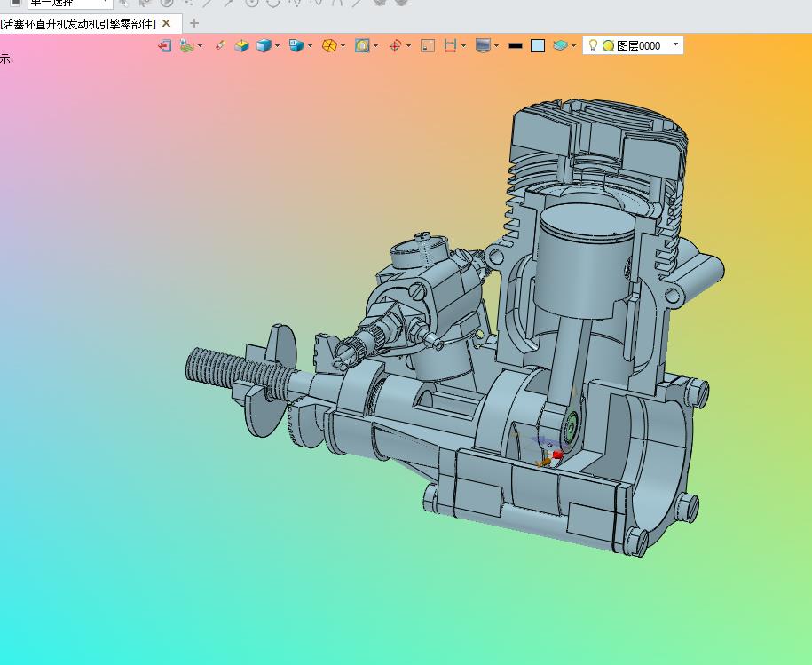Click the solid blue cube display icon
The height and width of the screenshot is (665, 812).
pos(264,45)
